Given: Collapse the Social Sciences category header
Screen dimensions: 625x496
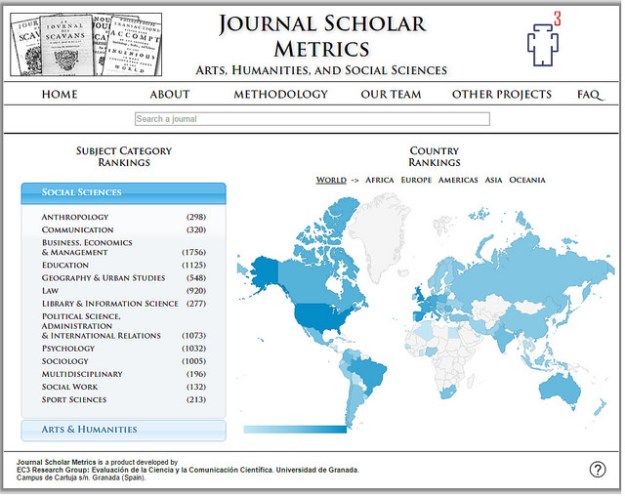Looking at the screenshot, I should 123,192.
